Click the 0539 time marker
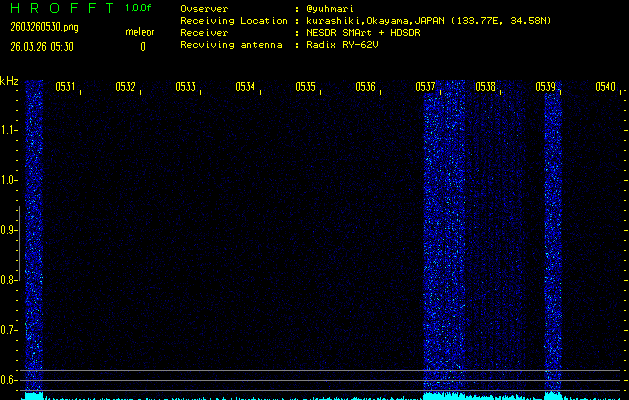Viewport: 629px width, 400px height. (x=545, y=87)
